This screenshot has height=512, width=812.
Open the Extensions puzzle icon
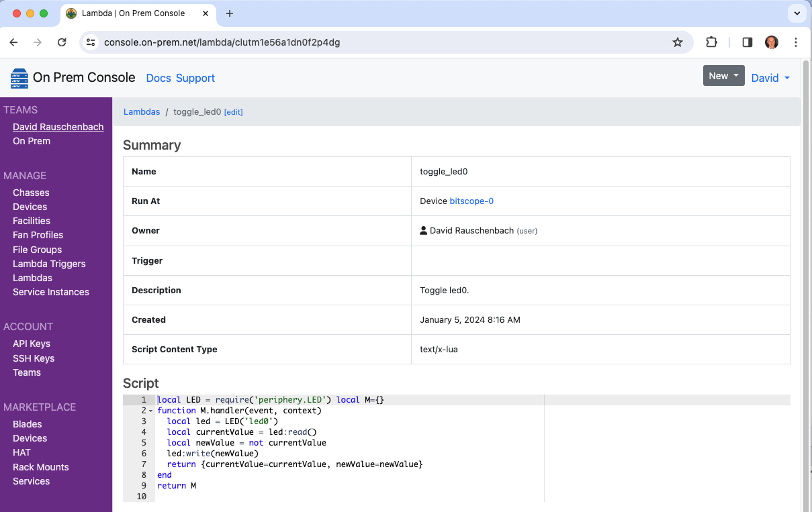711,42
